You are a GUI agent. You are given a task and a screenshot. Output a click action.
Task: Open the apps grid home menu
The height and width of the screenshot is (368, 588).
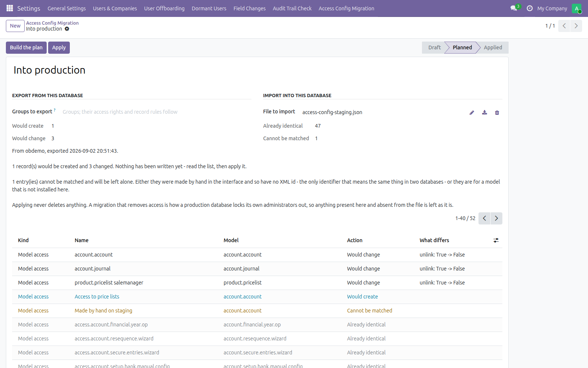10,8
